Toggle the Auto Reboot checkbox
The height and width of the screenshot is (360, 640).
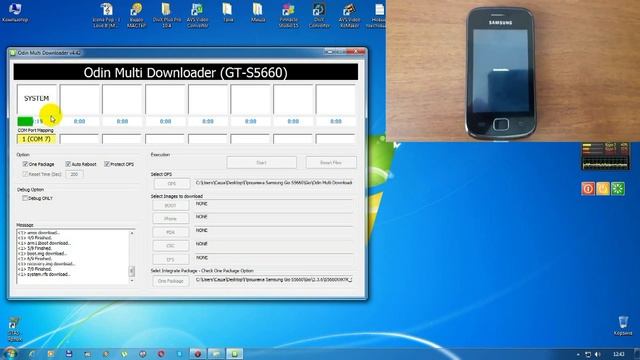coord(68,164)
